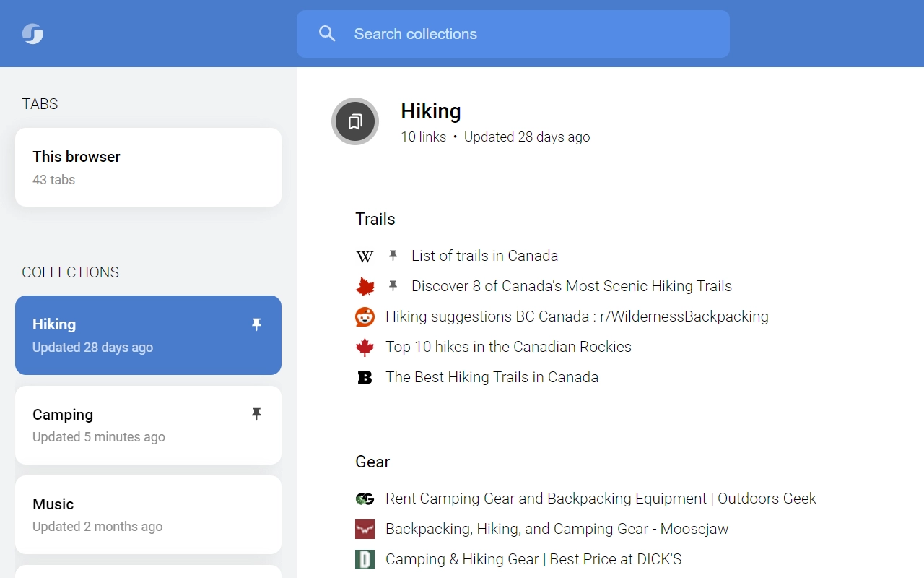Click the Reddit icon next to Hiking suggestions BC
The height and width of the screenshot is (578, 924).
pyautogui.click(x=365, y=316)
